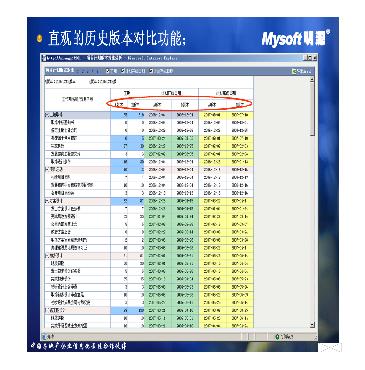Click the yellow bullet beside the slide title

pyautogui.click(x=40, y=39)
